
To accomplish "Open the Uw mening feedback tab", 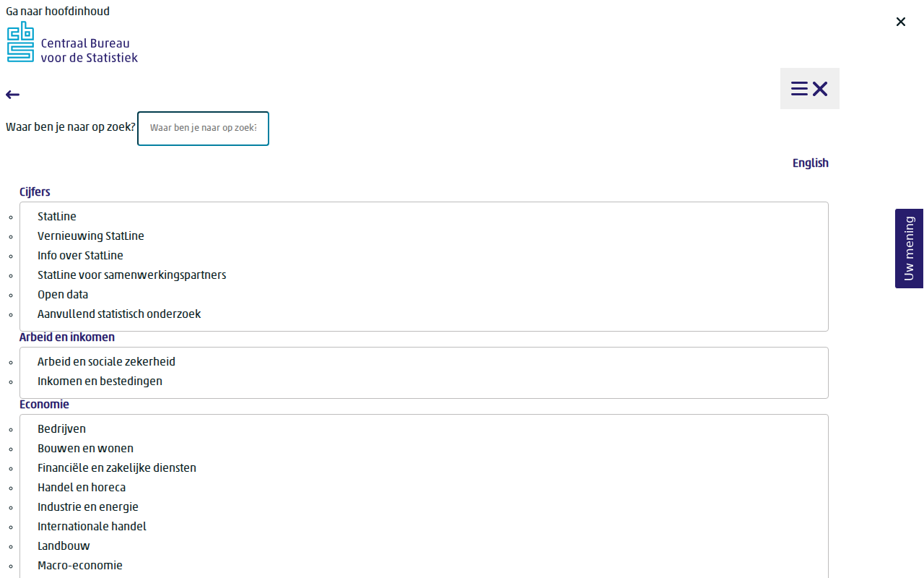I will pos(909,249).
